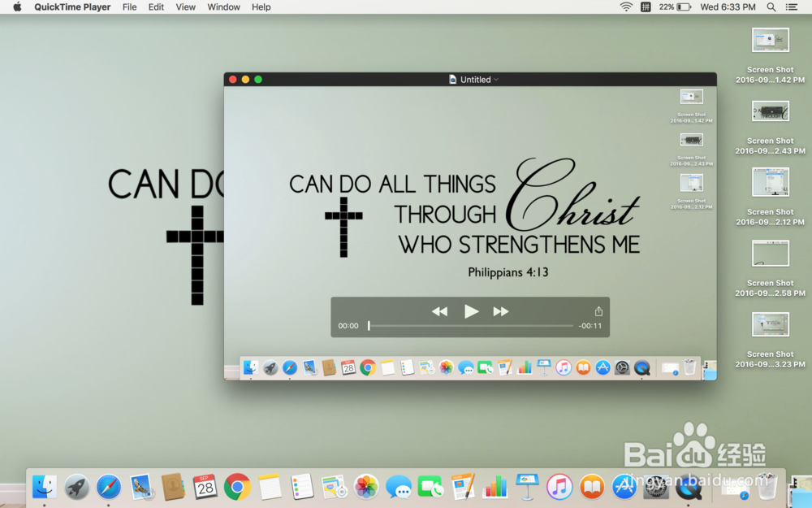Open the View menu
The image size is (812, 508).
(185, 7)
